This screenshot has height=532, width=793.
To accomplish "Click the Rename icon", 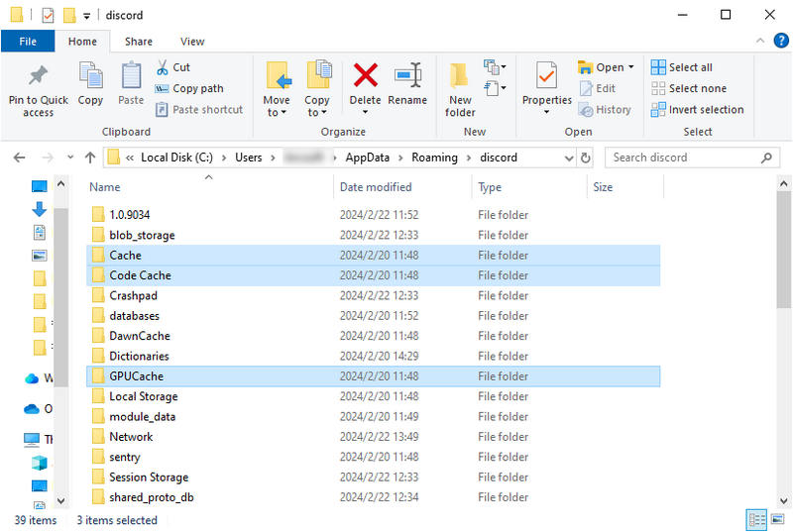I will tap(407, 74).
